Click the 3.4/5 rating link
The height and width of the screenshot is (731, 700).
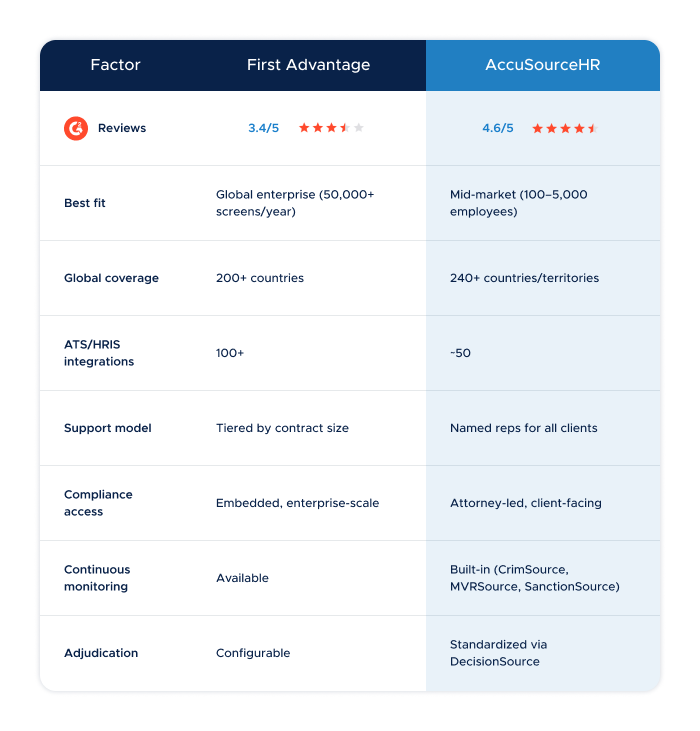pyautogui.click(x=263, y=128)
